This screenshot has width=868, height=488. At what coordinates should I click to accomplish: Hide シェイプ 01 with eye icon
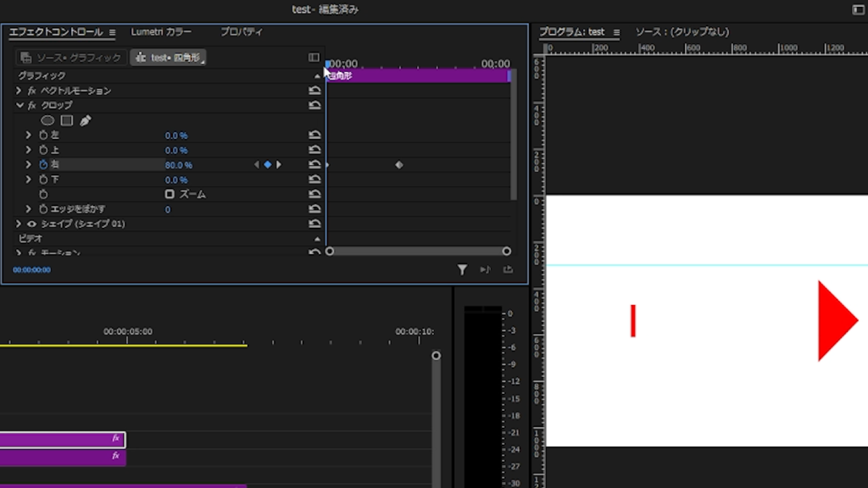31,224
